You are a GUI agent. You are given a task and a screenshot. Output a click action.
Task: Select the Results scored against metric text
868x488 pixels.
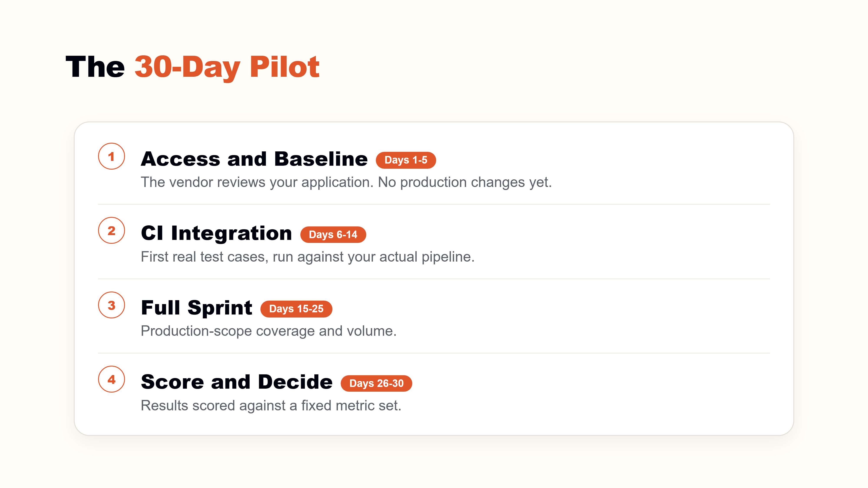pyautogui.click(x=271, y=406)
